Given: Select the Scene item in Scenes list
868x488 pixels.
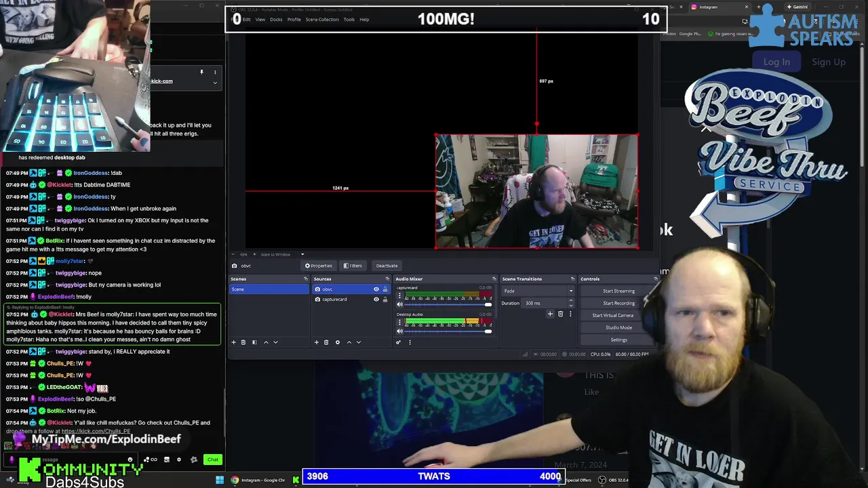Looking at the screenshot, I should click(269, 289).
